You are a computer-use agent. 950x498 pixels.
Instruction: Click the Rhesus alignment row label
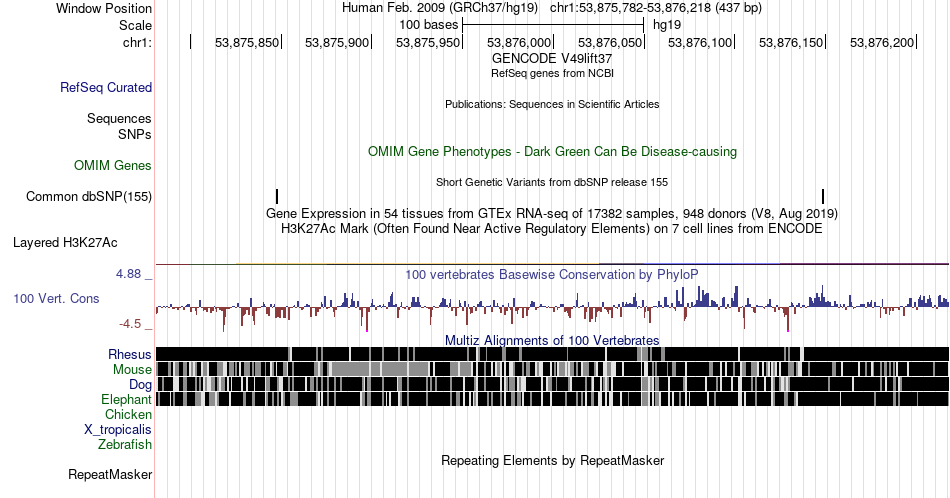pos(130,354)
